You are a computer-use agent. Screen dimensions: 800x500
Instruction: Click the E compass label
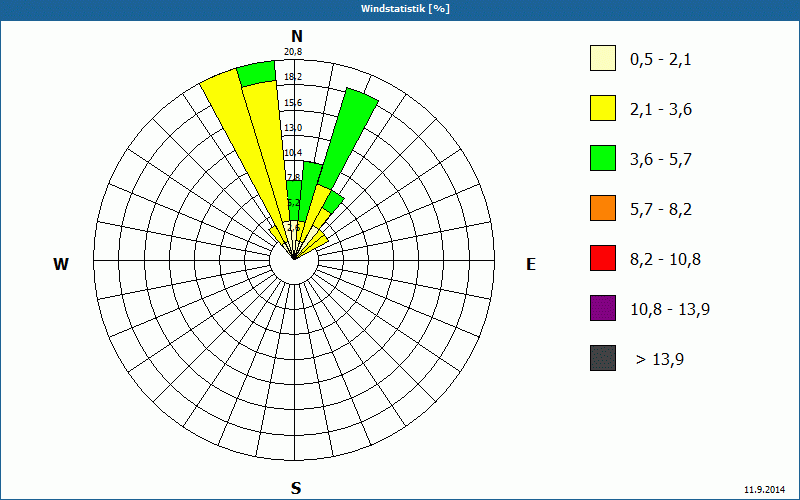(x=531, y=264)
